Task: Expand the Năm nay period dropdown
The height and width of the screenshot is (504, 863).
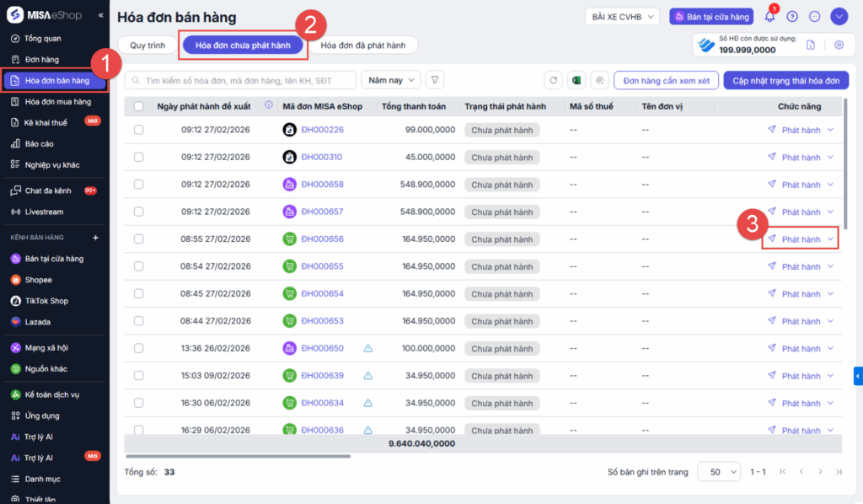Action: click(x=390, y=80)
